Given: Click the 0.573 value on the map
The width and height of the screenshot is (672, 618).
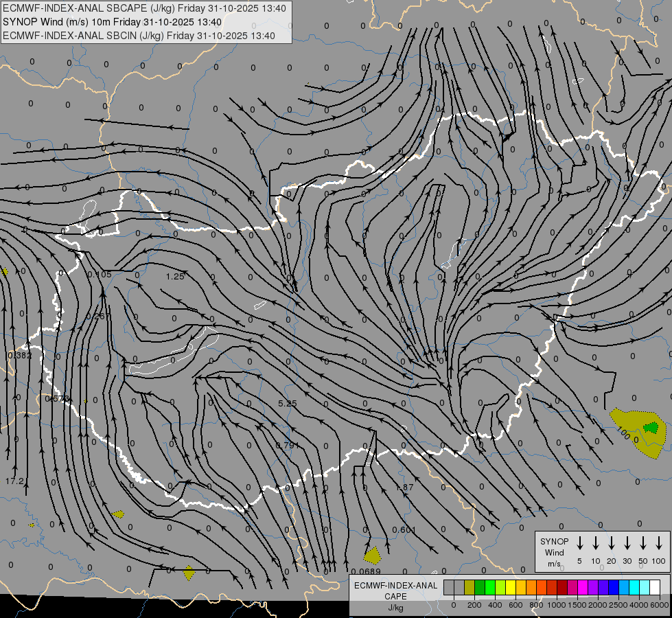Looking at the screenshot, I should click(x=56, y=399).
